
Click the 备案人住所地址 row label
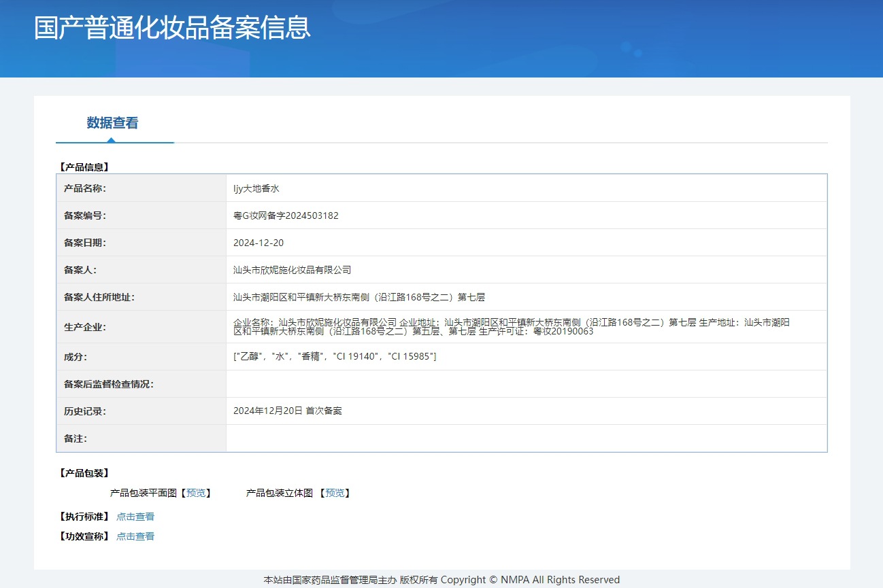(99, 297)
